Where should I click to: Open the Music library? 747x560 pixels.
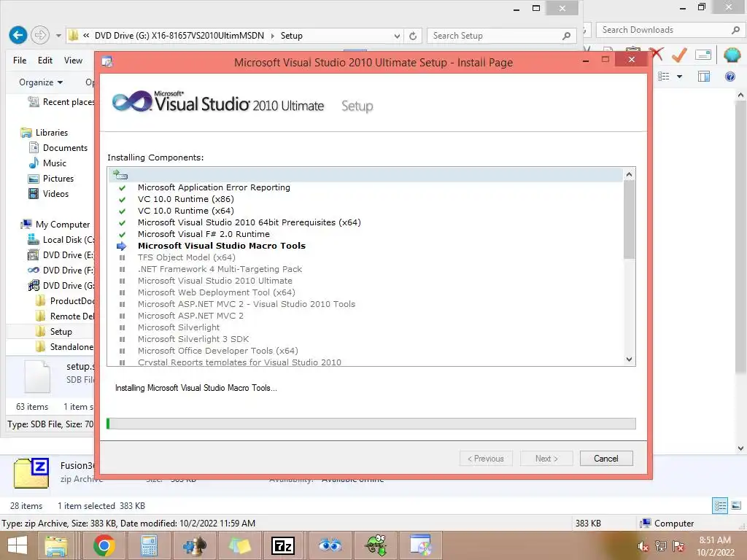click(47, 163)
